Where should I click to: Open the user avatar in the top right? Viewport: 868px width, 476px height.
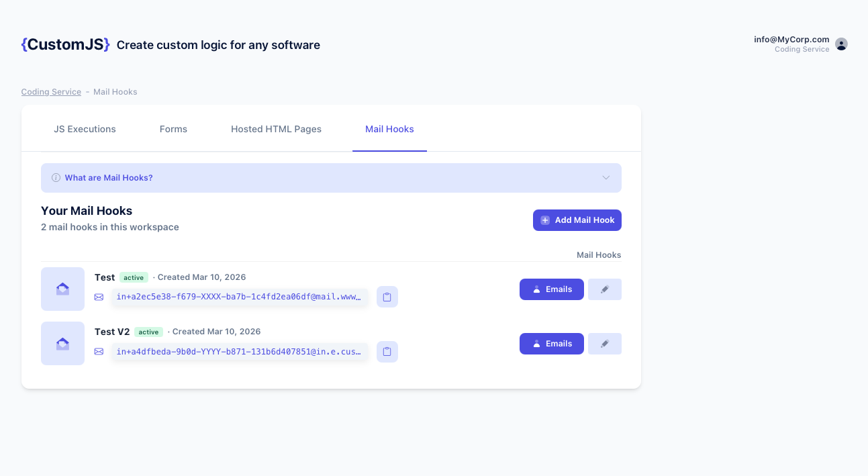click(841, 44)
